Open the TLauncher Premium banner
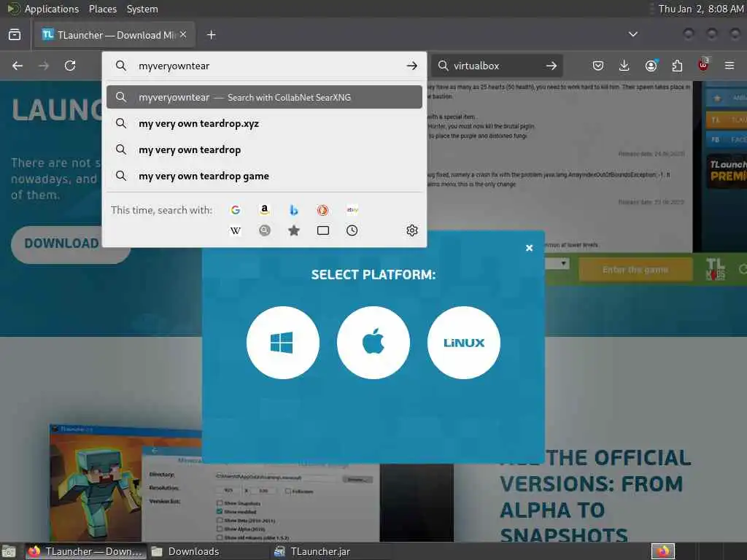The image size is (747, 560). [727, 171]
